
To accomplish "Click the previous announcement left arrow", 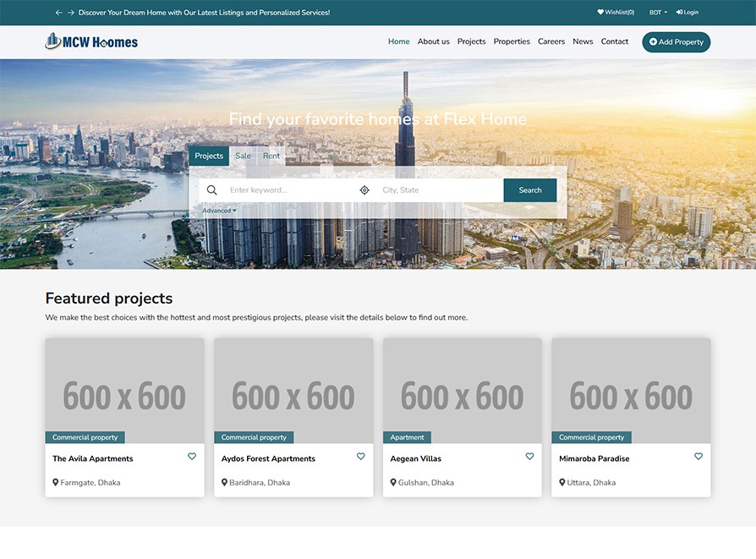I will [58, 13].
